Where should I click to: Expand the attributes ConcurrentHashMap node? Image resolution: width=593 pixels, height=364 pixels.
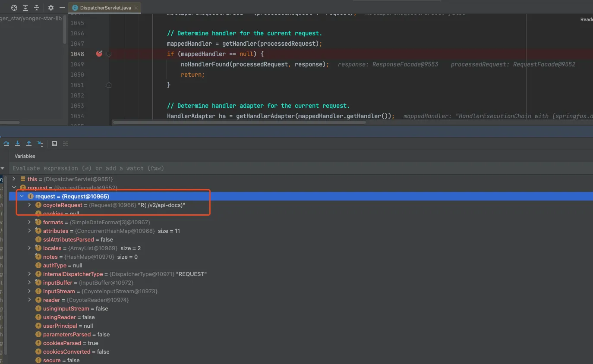29,231
